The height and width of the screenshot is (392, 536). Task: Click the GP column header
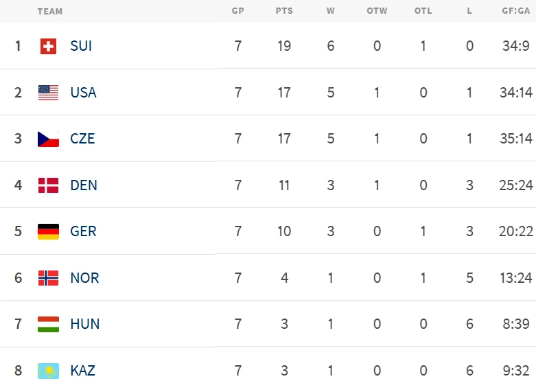238,11
